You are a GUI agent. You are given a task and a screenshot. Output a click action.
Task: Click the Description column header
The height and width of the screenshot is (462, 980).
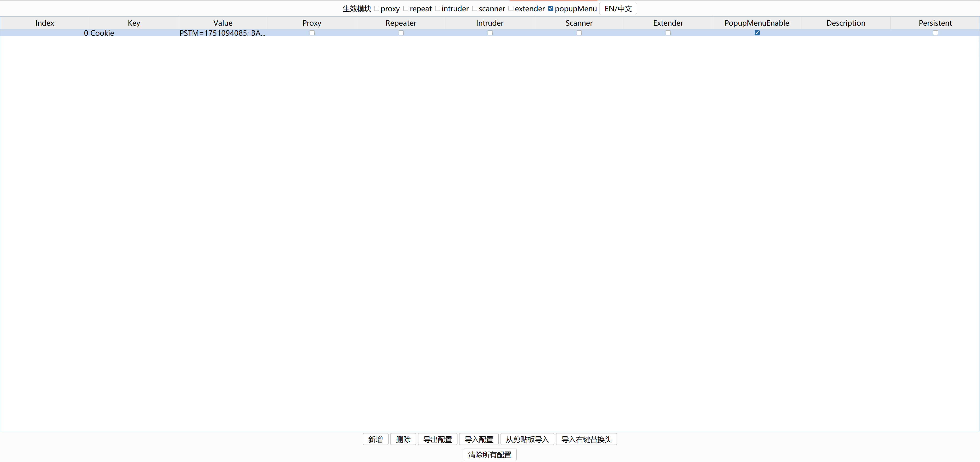[x=845, y=23]
